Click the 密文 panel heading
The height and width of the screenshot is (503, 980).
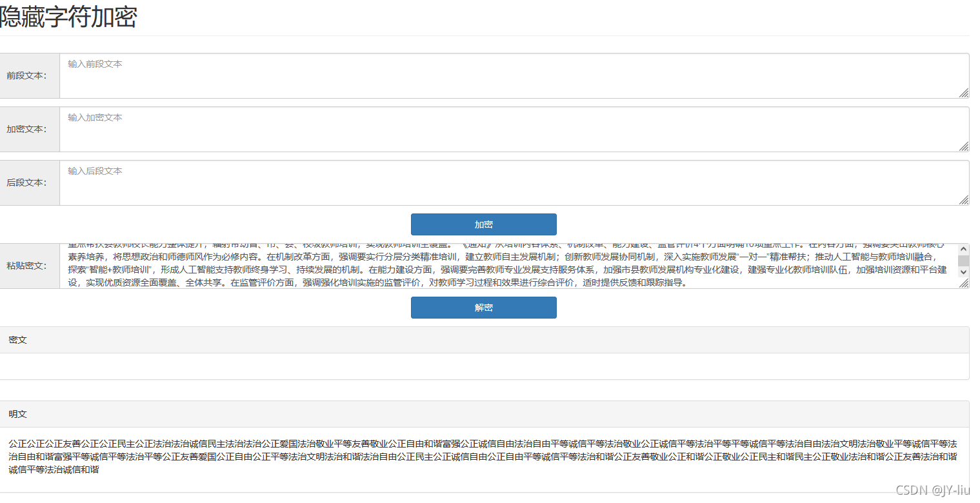(x=485, y=340)
